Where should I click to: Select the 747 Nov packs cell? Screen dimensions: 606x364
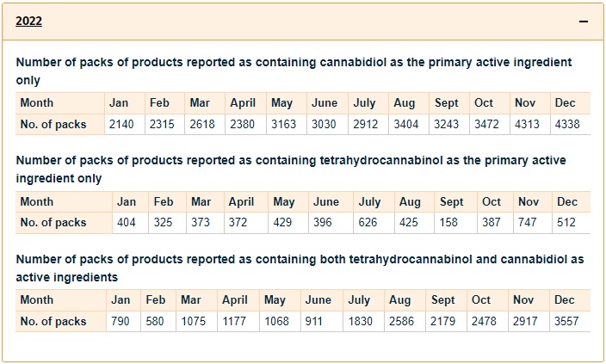(529, 223)
